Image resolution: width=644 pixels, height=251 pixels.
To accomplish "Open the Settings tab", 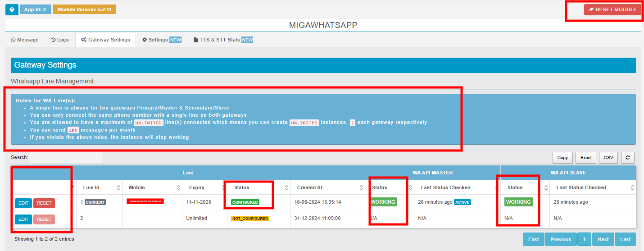I will pos(162,40).
